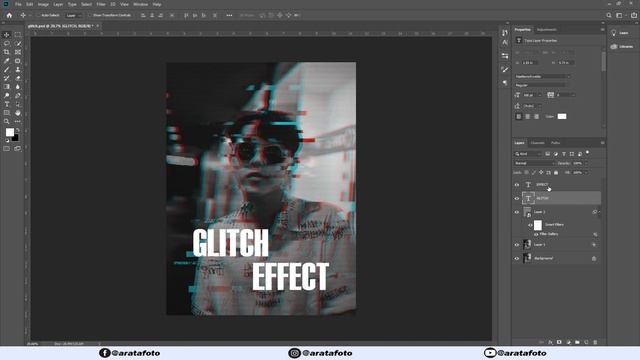
Task: Select the Clone Stamp tool
Action: point(18,69)
